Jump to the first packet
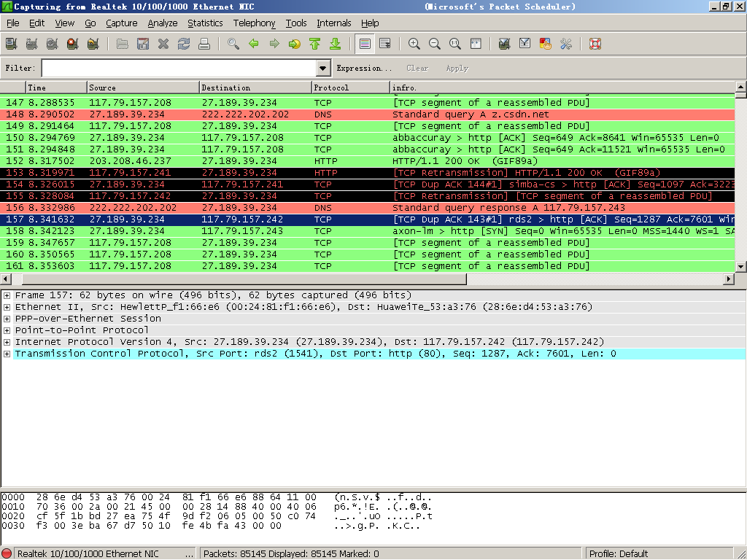This screenshot has height=560, width=747. 315,44
